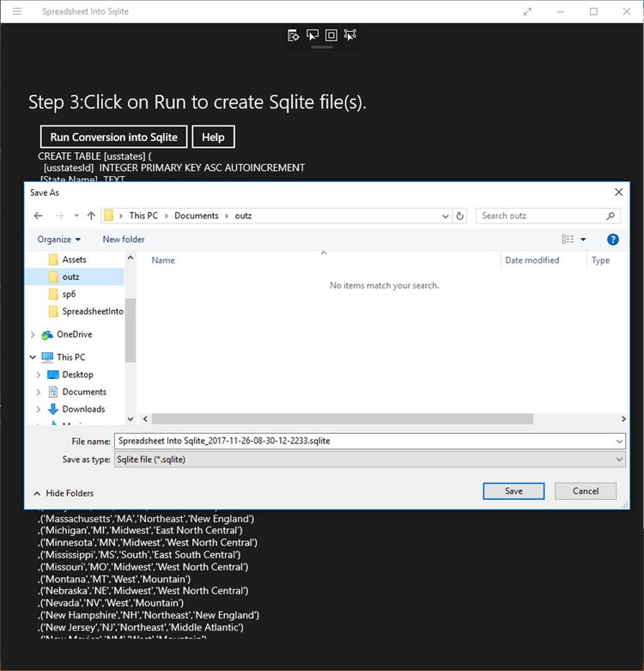
Task: Open the Organize menu
Action: pos(58,239)
